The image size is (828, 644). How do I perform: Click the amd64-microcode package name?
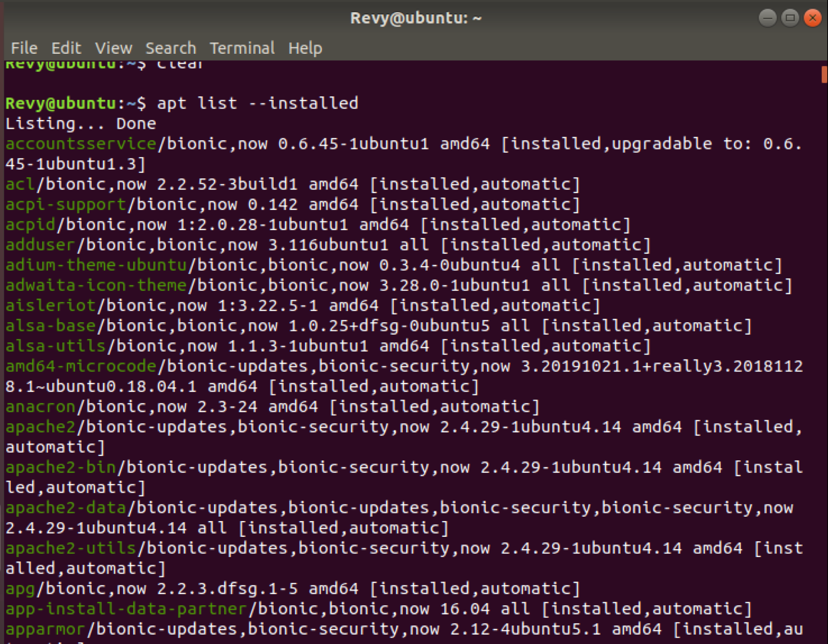click(81, 366)
